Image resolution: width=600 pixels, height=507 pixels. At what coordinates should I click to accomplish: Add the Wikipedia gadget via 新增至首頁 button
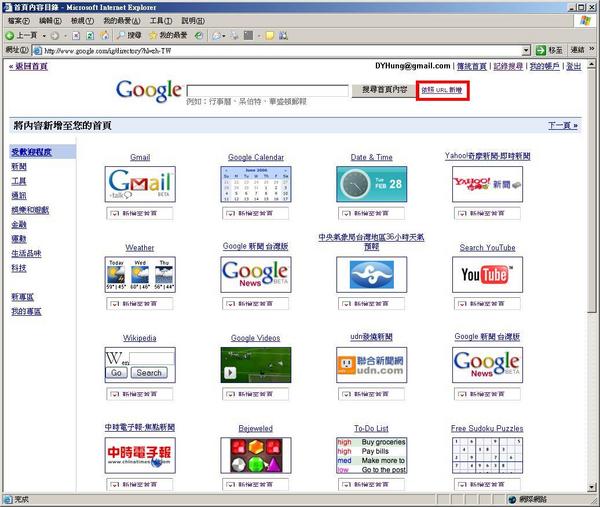(x=140, y=394)
